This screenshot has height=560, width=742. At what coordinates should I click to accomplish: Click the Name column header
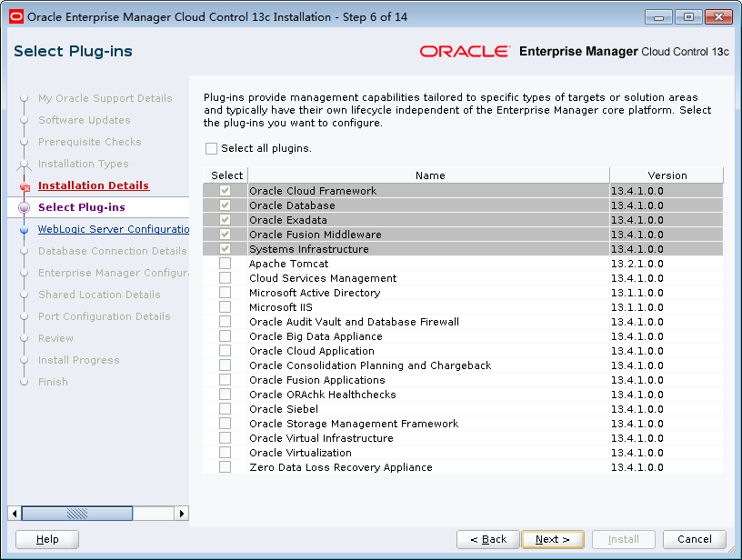coord(429,175)
